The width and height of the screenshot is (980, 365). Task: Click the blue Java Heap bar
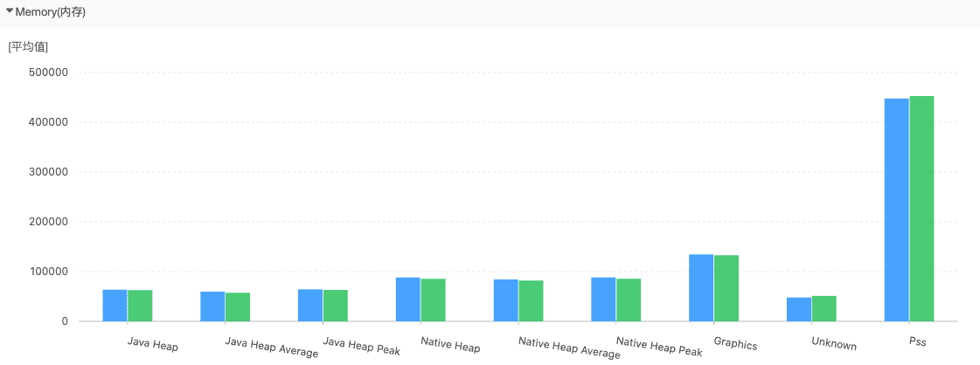pyautogui.click(x=115, y=306)
